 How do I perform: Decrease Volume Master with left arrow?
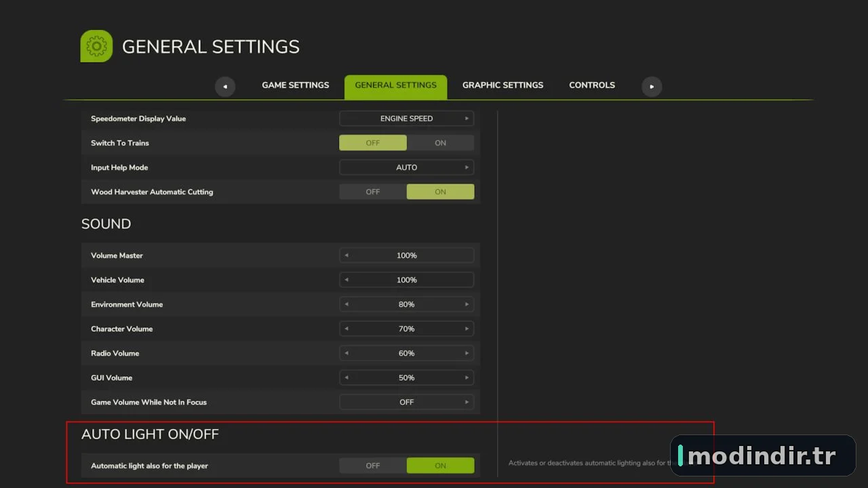[347, 256]
